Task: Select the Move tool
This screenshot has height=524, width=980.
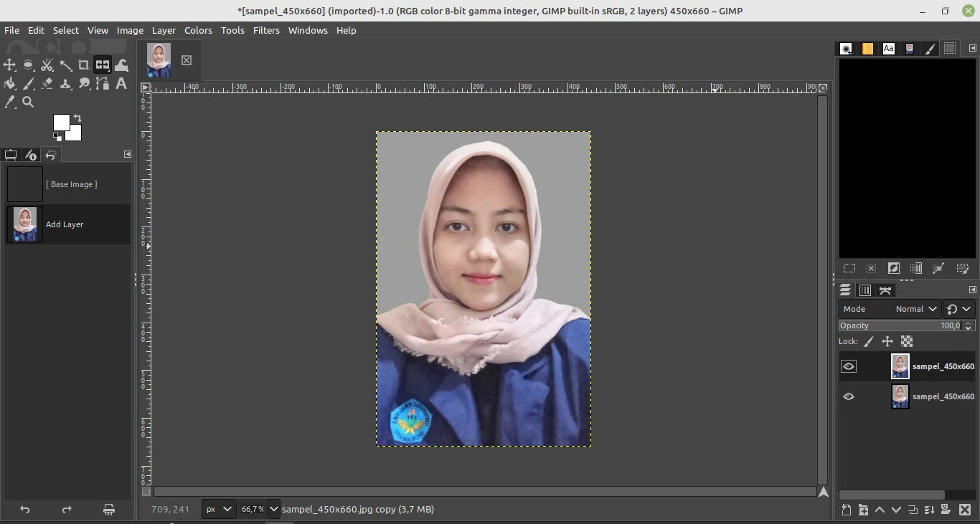Action: click(10, 65)
